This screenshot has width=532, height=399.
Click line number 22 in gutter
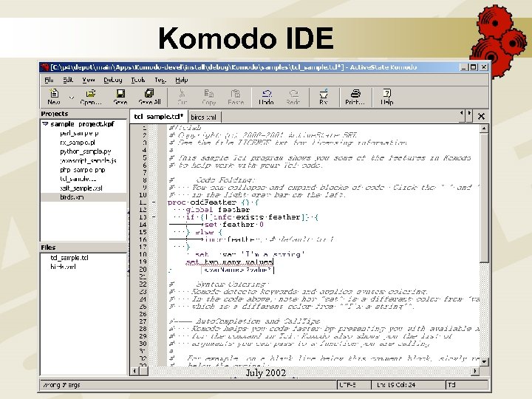click(143, 284)
